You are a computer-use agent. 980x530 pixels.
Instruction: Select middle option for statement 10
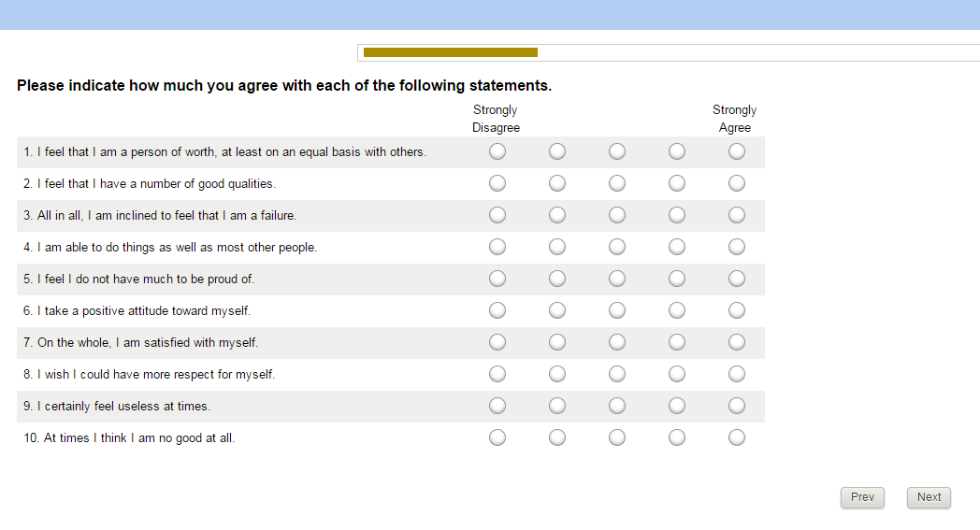click(x=617, y=437)
